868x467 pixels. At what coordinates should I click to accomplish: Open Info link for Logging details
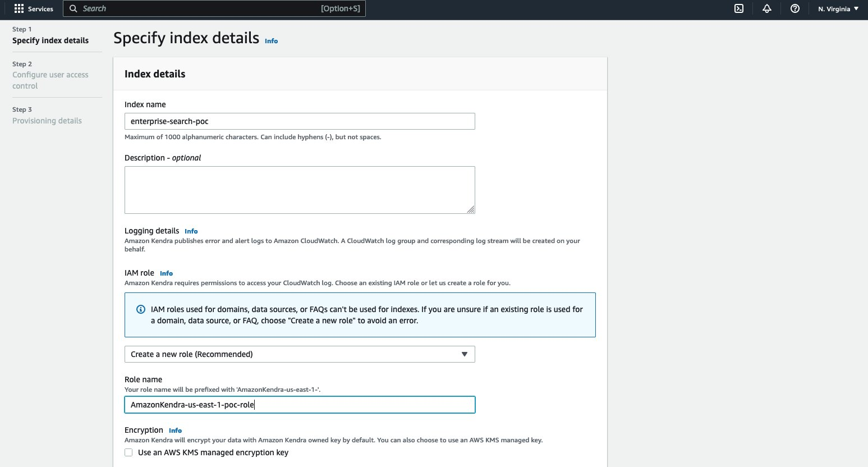point(191,231)
